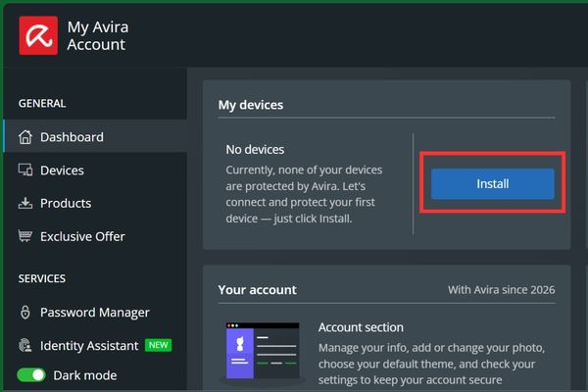Image resolution: width=588 pixels, height=392 pixels.
Task: Click the red Avira logo icon
Action: point(38,35)
